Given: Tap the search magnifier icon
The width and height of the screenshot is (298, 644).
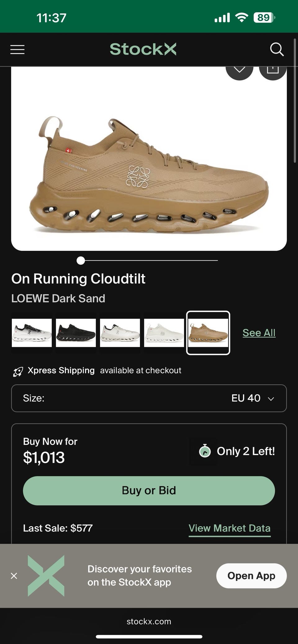Looking at the screenshot, I should 277,49.
